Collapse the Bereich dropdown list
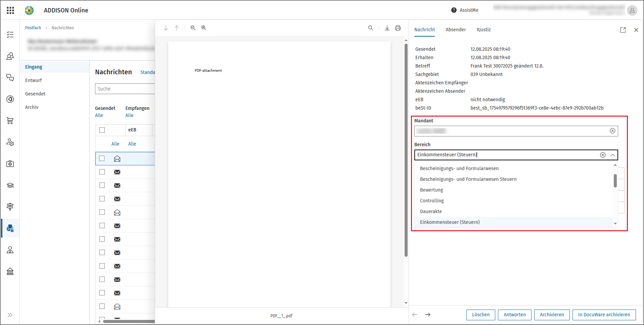The height and width of the screenshot is (325, 644). pyautogui.click(x=613, y=155)
